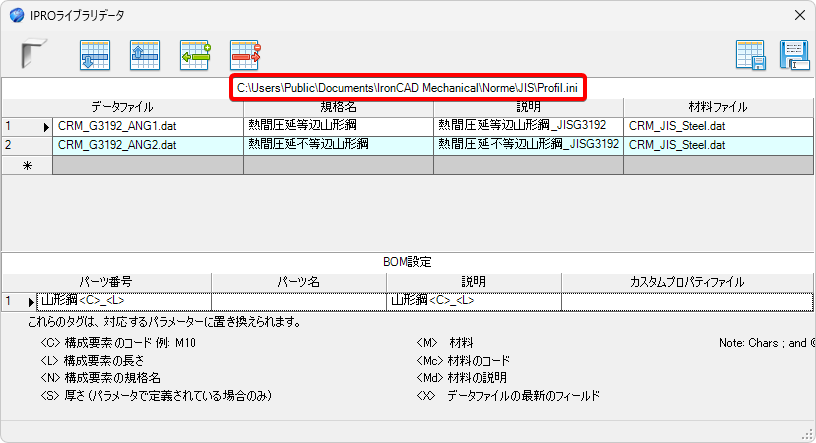Click the IPRO globe icon in title bar

(x=17, y=15)
